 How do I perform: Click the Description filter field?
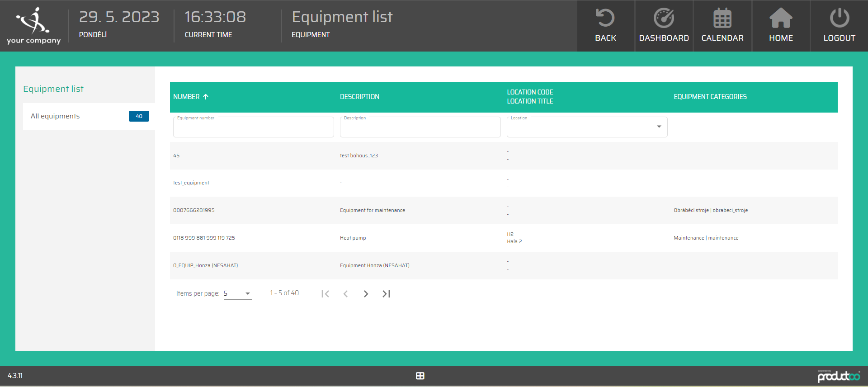coord(420,128)
